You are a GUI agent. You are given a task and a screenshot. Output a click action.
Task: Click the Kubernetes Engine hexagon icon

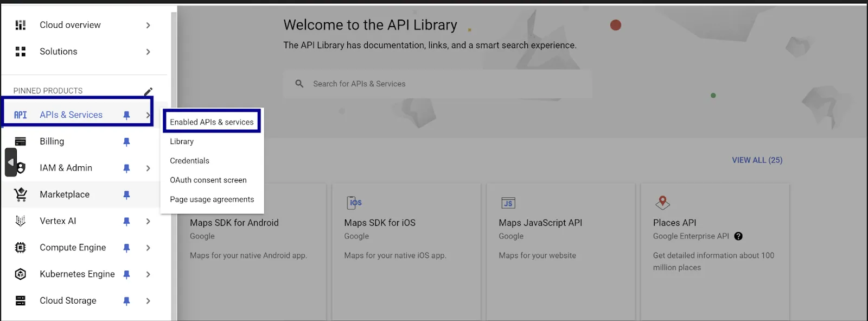(21, 274)
